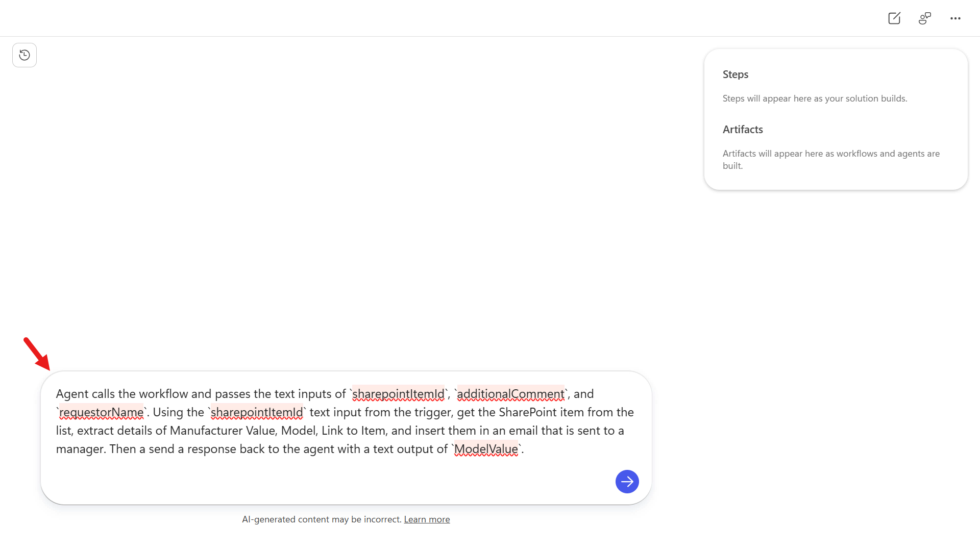
Task: Open the Learn more link
Action: pos(427,519)
